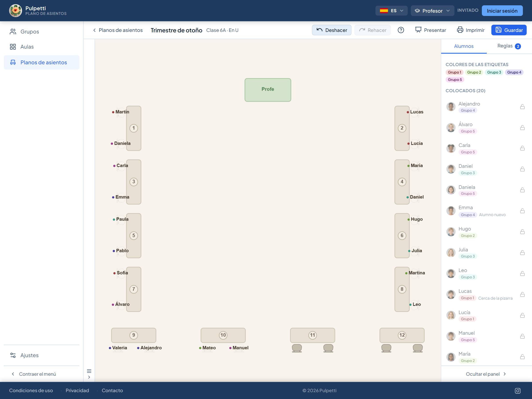Toggle lock for Álvaro

click(522, 127)
